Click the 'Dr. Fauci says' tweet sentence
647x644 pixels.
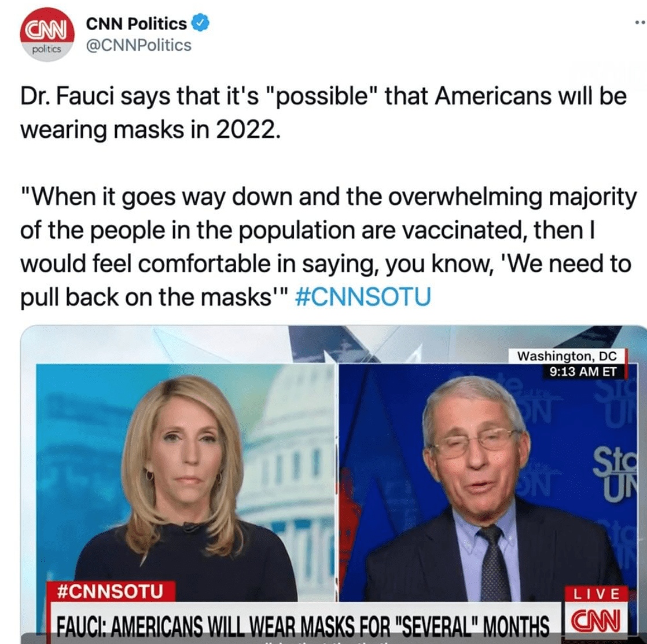coord(323,113)
